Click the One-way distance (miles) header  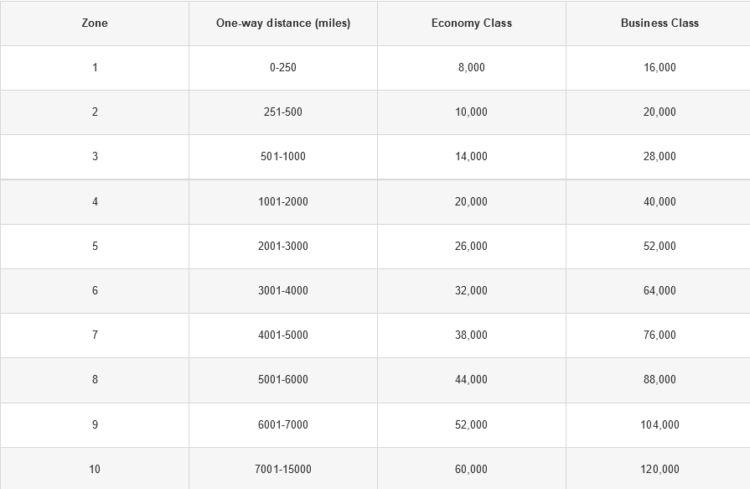click(283, 23)
